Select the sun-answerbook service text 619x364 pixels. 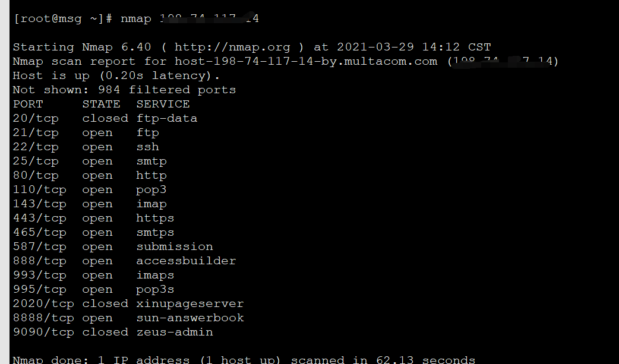(x=190, y=318)
